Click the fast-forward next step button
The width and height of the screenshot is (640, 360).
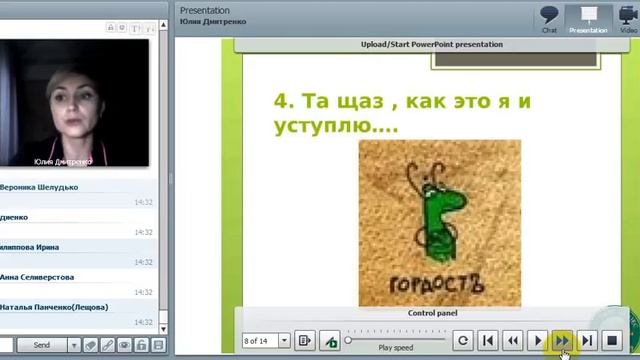click(x=562, y=340)
